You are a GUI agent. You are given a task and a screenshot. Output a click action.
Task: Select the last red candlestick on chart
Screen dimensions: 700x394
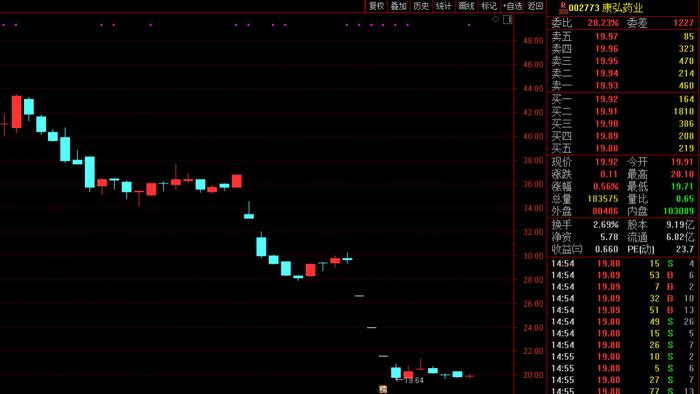[x=469, y=376]
